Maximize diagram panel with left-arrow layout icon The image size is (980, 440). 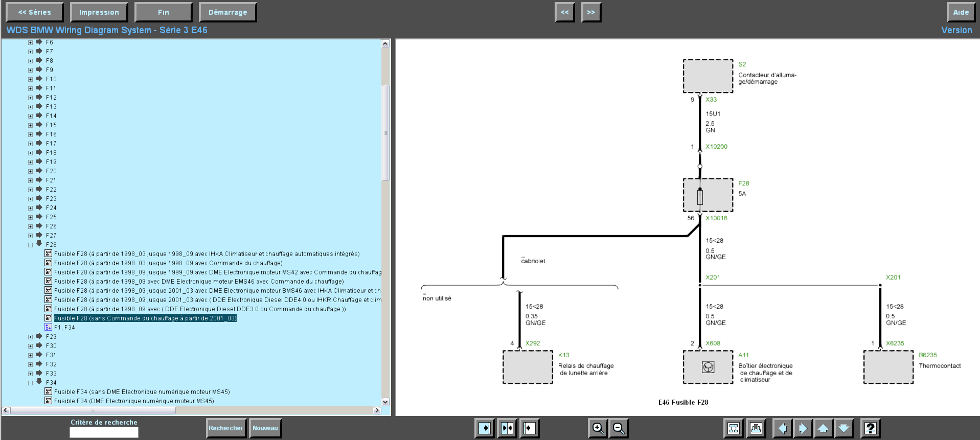coord(530,428)
